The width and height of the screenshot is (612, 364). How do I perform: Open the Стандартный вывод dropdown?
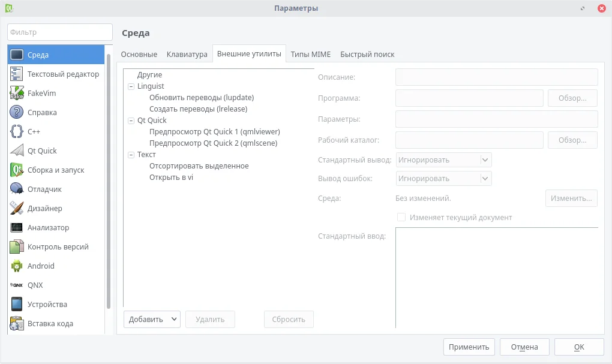pos(444,160)
